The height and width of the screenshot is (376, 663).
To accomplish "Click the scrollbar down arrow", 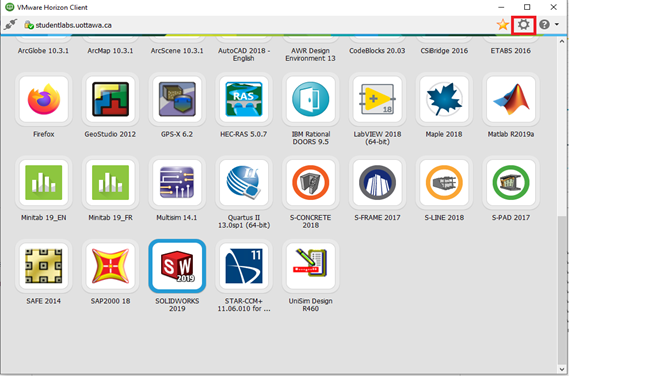I will pos(562,369).
